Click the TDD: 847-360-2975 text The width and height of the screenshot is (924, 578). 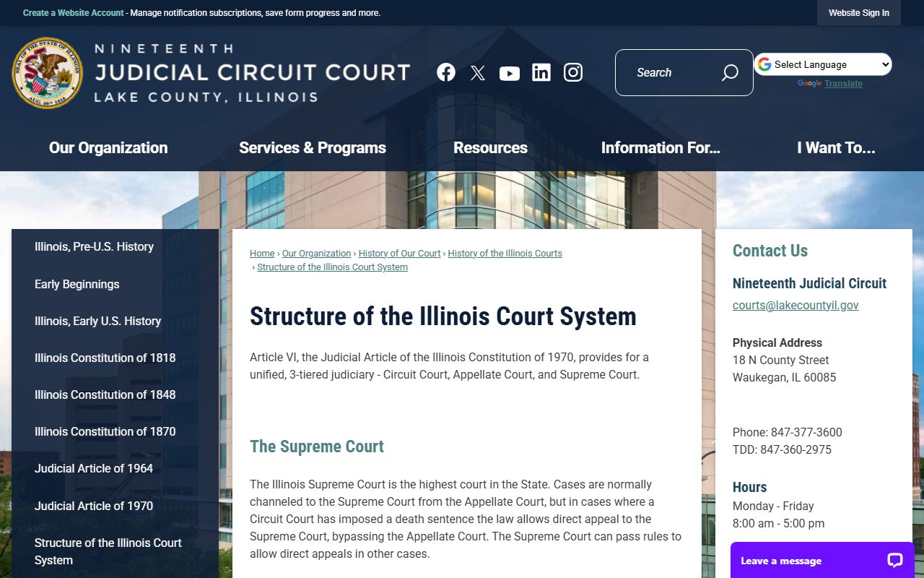pos(782,450)
